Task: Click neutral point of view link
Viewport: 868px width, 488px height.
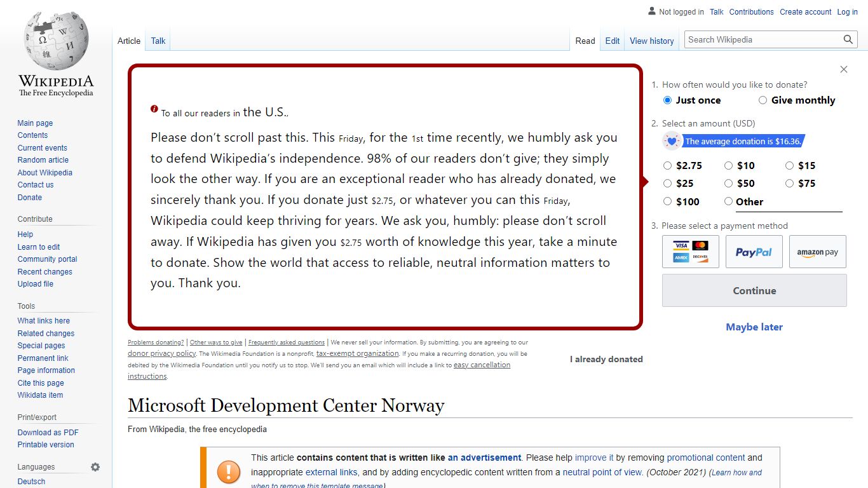Action: pyautogui.click(x=602, y=472)
